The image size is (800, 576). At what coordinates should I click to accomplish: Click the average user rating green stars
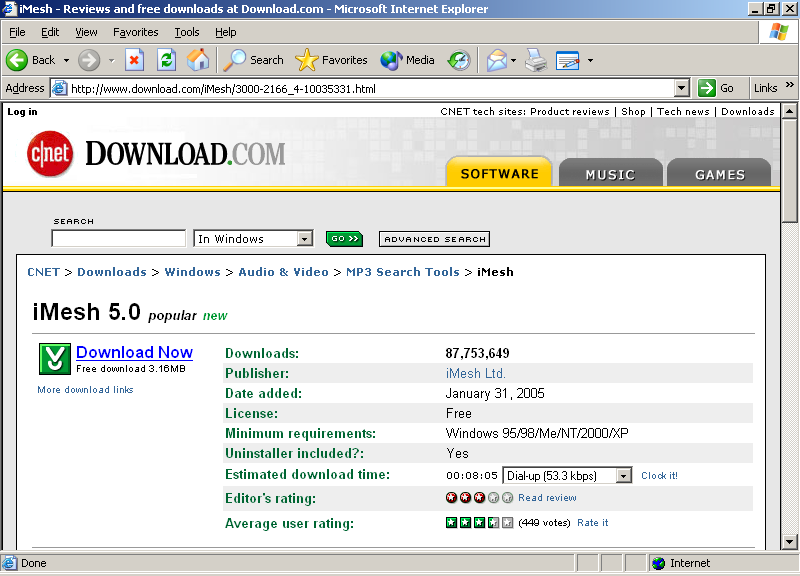pos(479,522)
